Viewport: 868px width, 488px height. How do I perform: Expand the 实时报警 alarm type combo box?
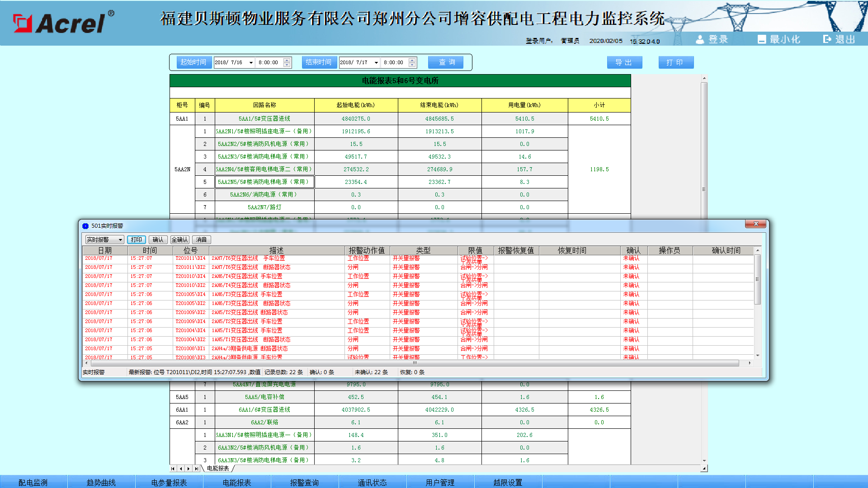point(120,240)
